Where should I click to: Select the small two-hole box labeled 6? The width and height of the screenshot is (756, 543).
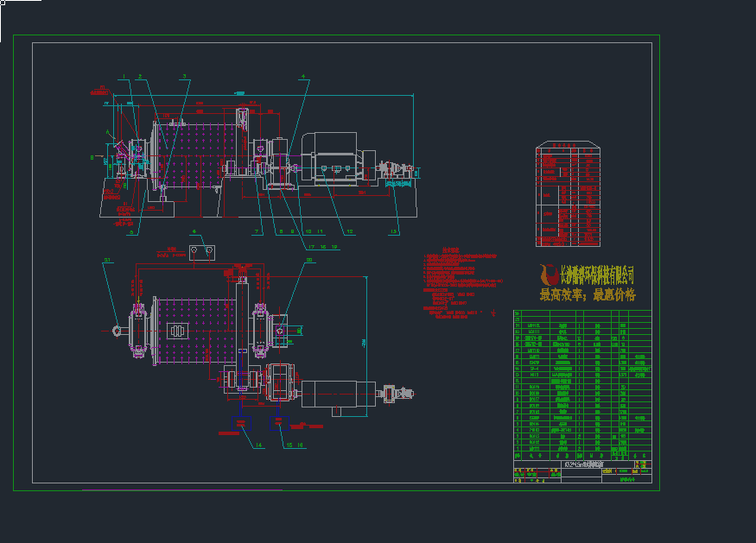tap(204, 250)
